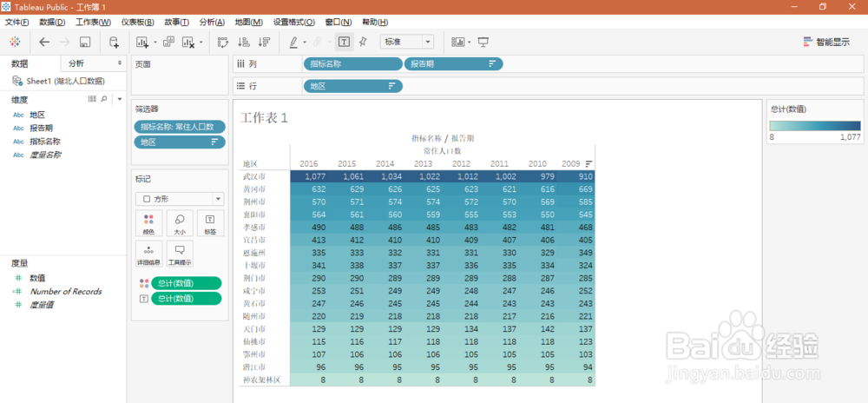Swap rows and columns
The width and height of the screenshot is (868, 403).
tap(223, 42)
